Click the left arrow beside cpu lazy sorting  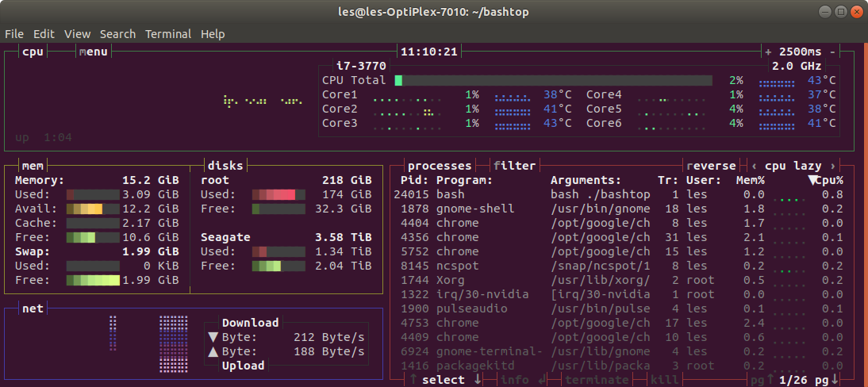[754, 166]
